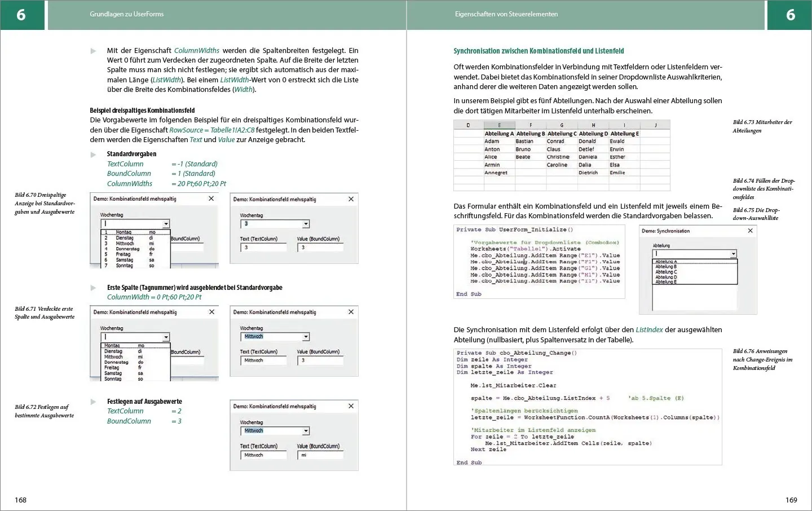
Task: Select spreadsheet cell Annegret
Action: 499,173
